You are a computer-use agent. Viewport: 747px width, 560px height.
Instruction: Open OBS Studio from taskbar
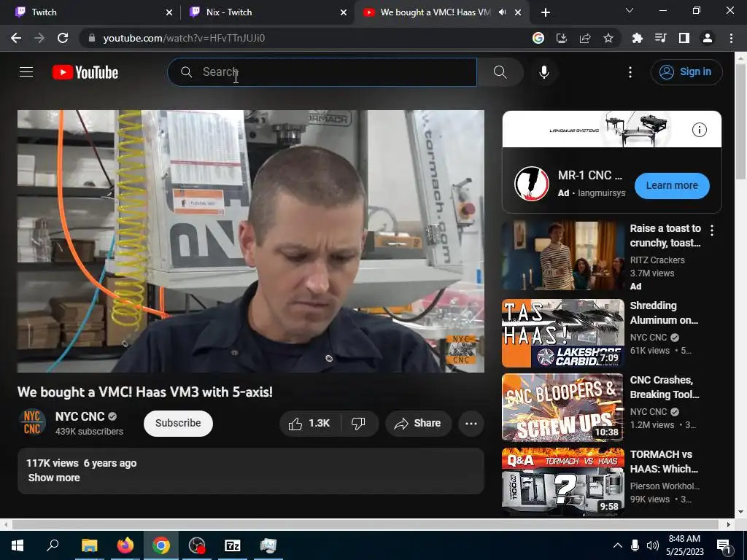coord(197,545)
